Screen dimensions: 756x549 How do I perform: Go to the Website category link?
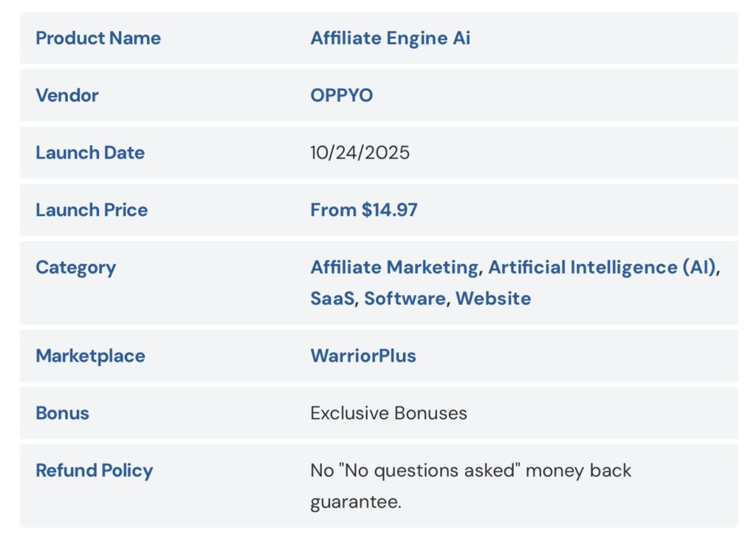[492, 299]
